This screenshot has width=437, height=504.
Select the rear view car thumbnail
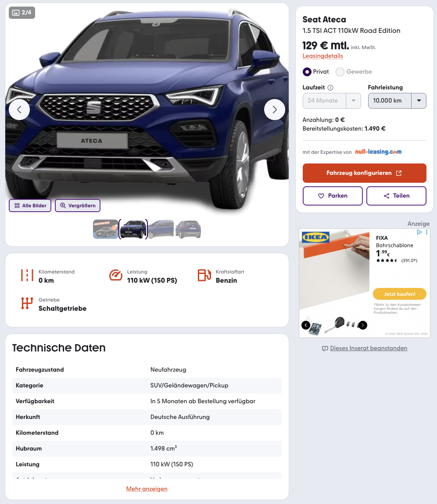click(188, 229)
